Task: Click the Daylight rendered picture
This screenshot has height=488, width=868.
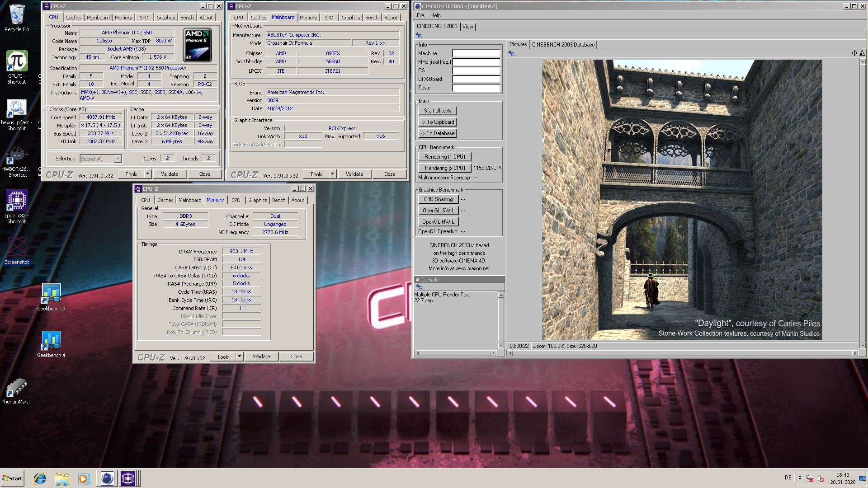Action: [x=682, y=200]
